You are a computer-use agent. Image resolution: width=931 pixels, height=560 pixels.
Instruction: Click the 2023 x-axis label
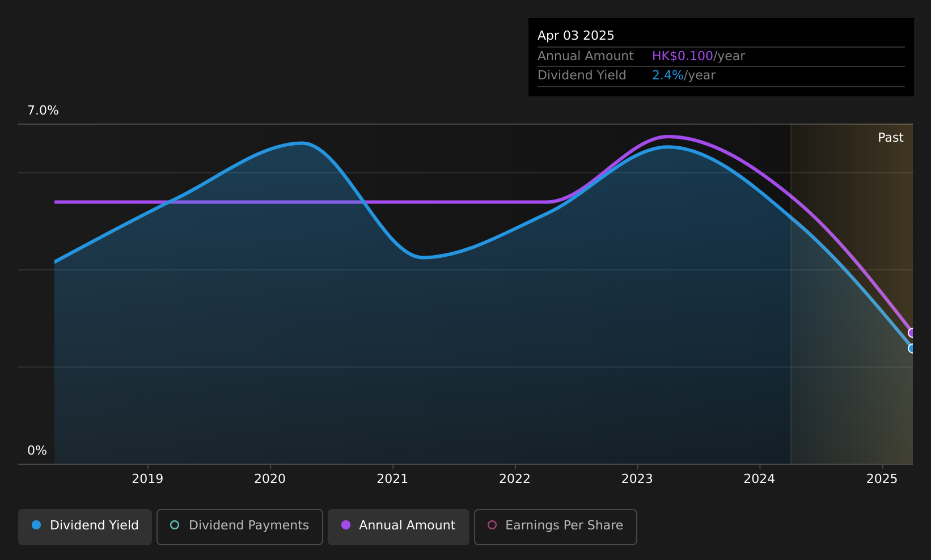[x=637, y=479]
